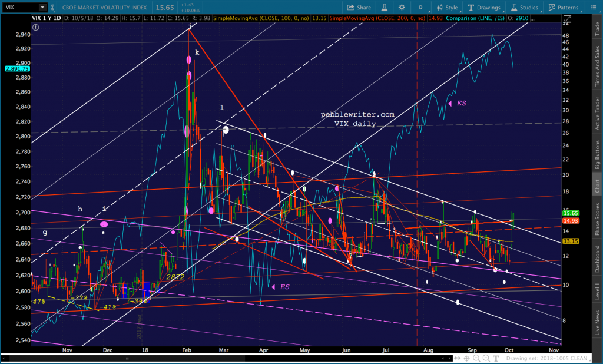Image resolution: width=603 pixels, height=364 pixels.
Task: Click the zoom in magnifier icon
Action: (x=476, y=358)
